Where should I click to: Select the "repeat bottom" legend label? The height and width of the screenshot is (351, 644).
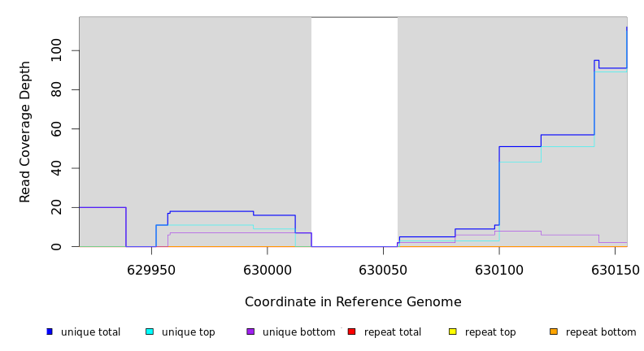[601, 332]
